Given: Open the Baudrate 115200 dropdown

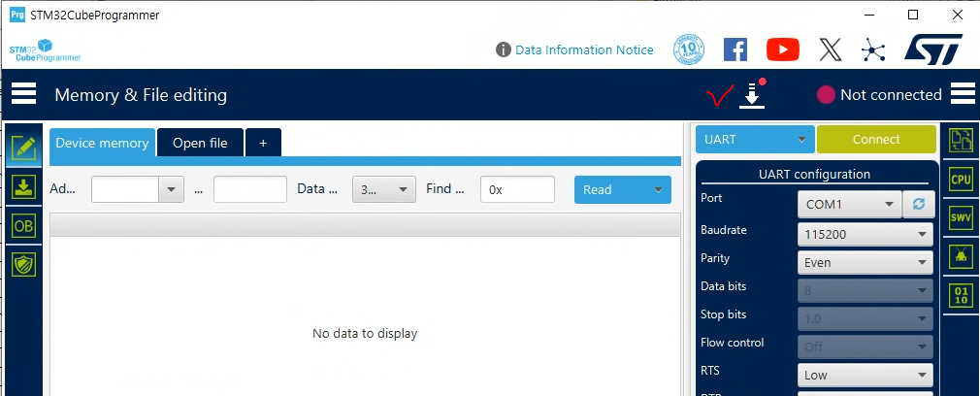Looking at the screenshot, I should 865,235.
